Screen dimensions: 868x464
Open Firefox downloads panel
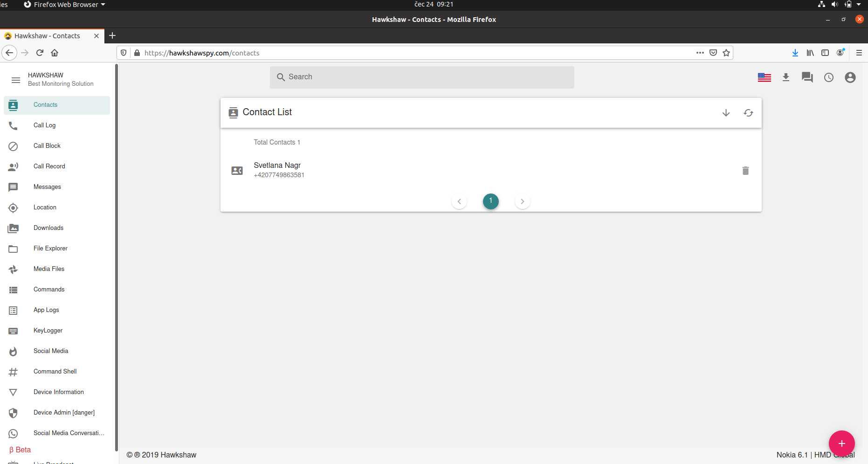point(795,53)
